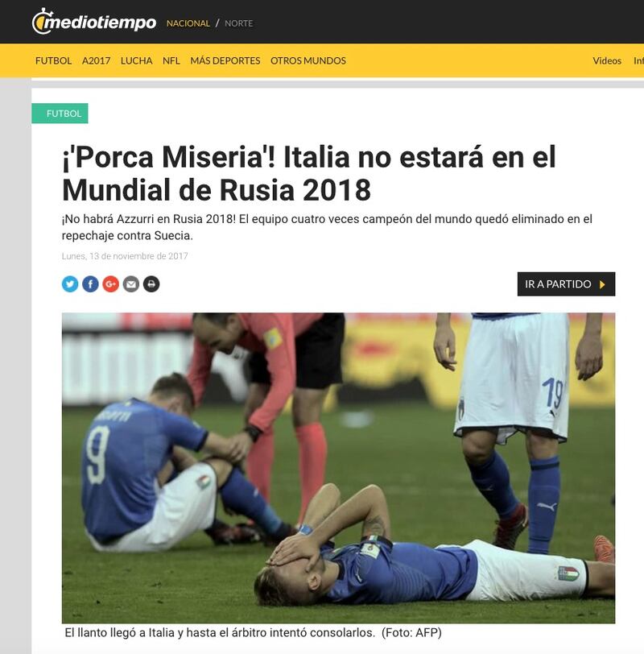Screen dimensions: 644x654
Task: Open the Italy players match photo
Action: pyautogui.click(x=338, y=468)
